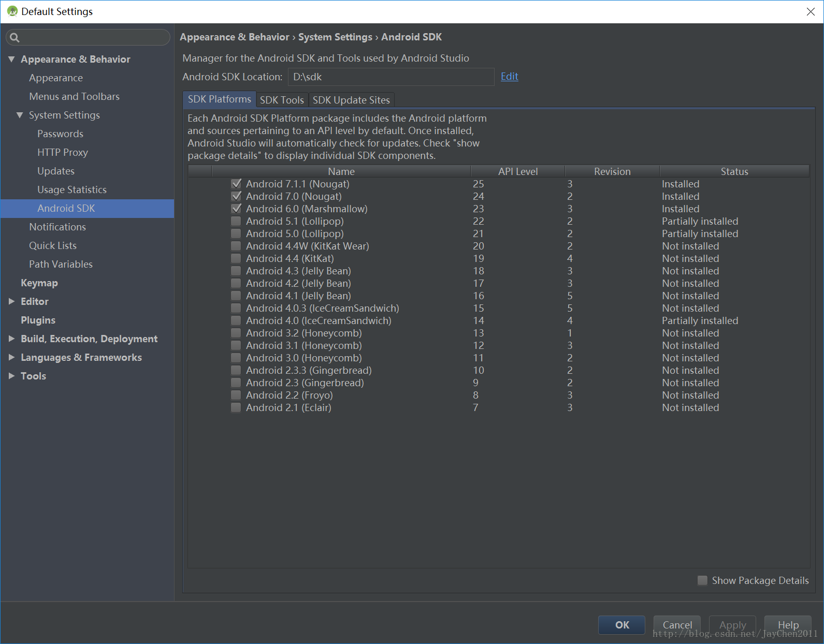Enable Show Package Details checkbox
Image resolution: width=824 pixels, height=644 pixels.
point(703,580)
